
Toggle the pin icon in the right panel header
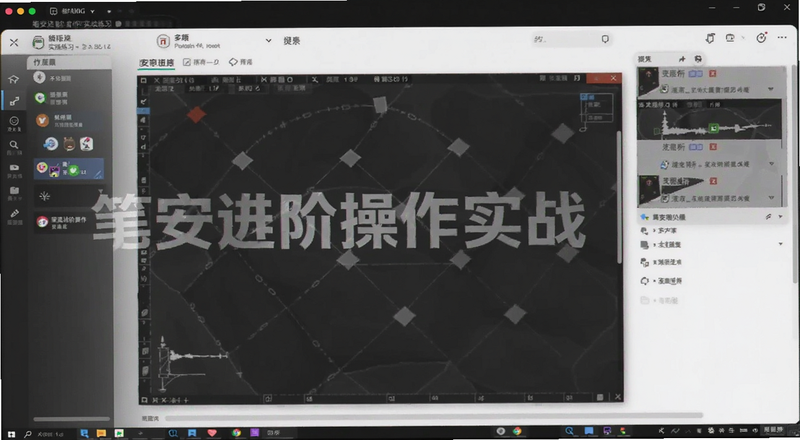[682, 59]
